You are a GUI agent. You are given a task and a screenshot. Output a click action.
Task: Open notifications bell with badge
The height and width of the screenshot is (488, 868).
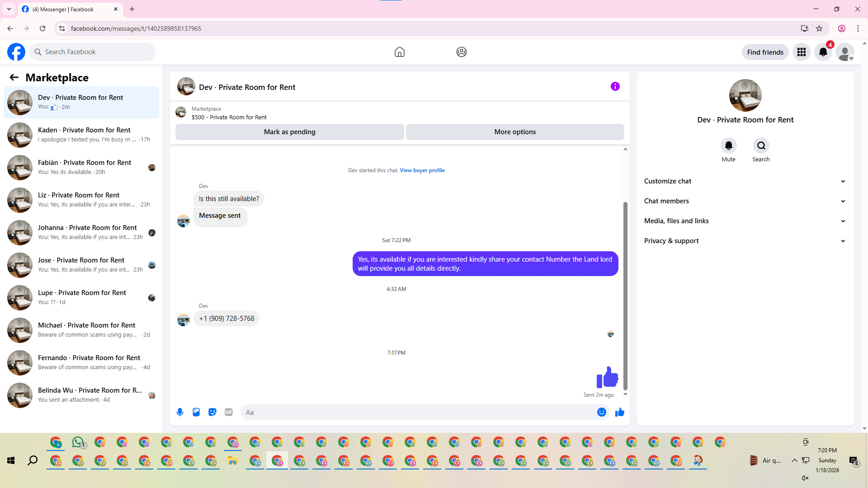(x=823, y=52)
